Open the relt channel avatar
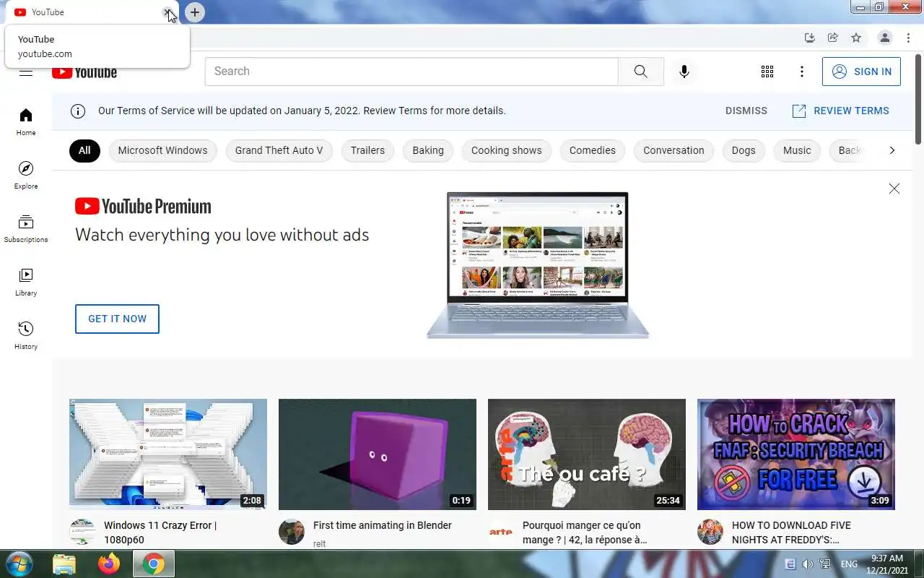924x578 pixels. point(292,532)
